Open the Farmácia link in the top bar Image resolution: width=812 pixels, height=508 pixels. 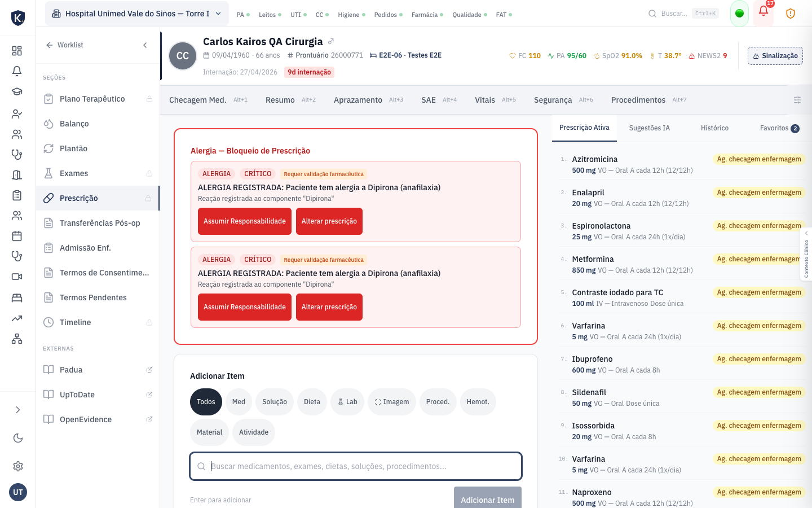pos(427,15)
